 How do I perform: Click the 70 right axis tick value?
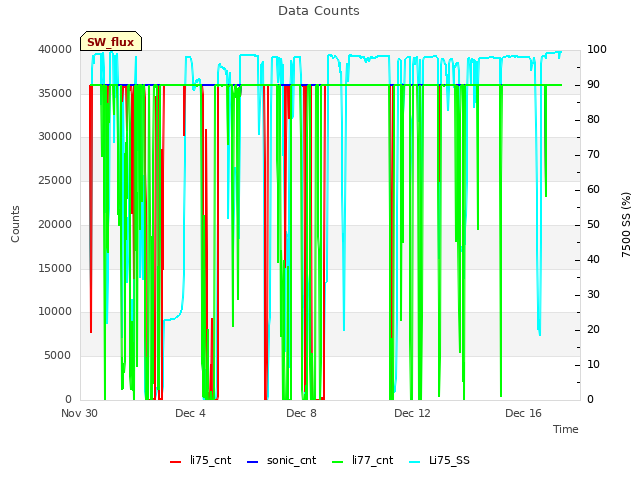(x=593, y=155)
